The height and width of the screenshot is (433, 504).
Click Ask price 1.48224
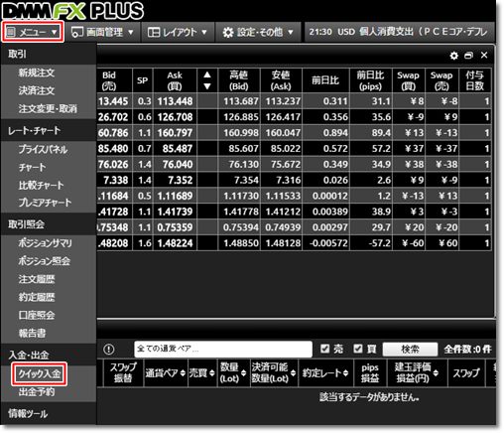click(175, 243)
